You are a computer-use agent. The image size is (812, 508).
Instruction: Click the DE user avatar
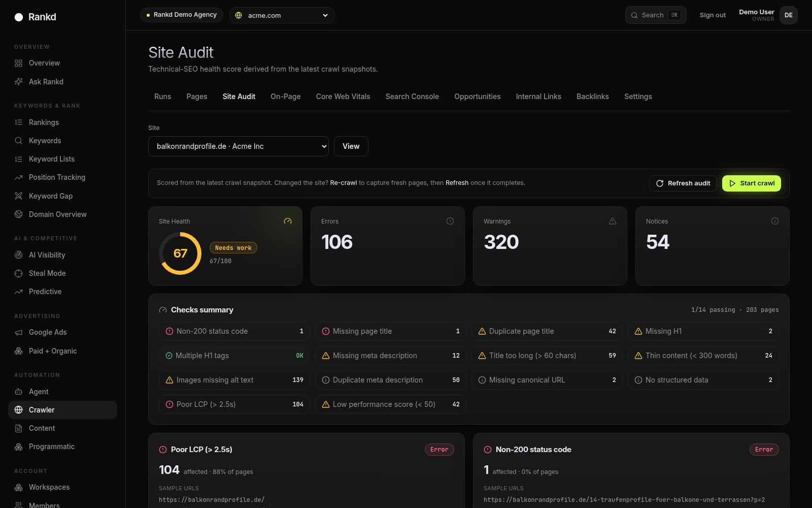coord(789,15)
